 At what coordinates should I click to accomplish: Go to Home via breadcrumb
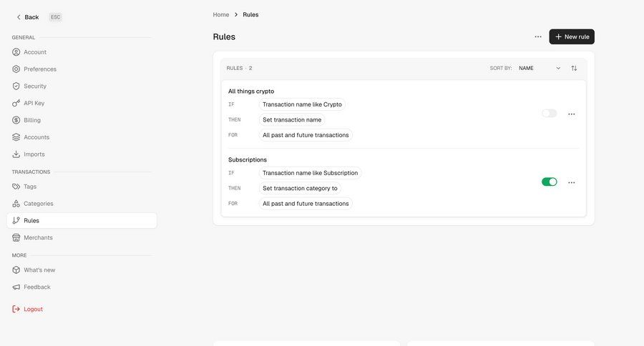221,15
